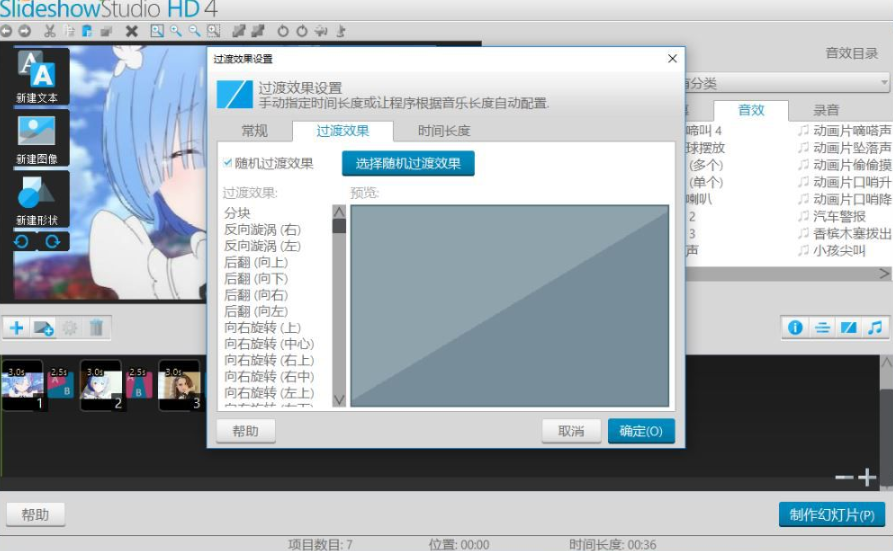Click the dialog 帮助 button
Screen dimensions: 893x551
(x=245, y=431)
